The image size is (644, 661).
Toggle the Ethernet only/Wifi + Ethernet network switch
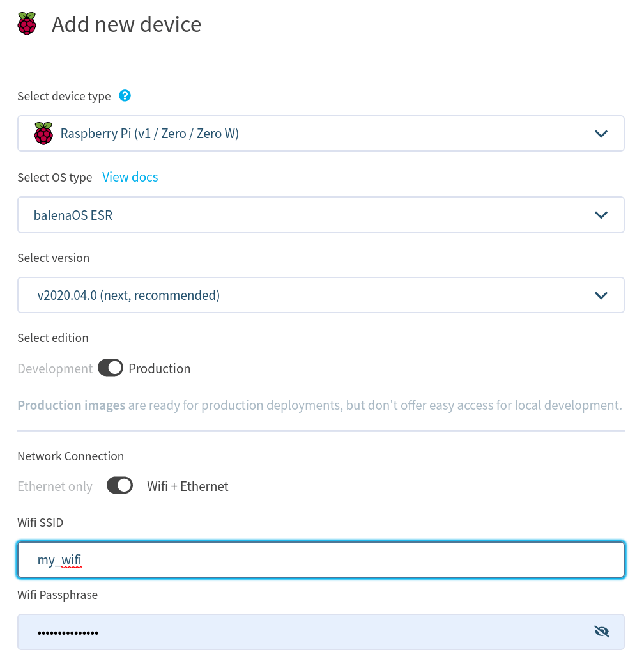click(119, 486)
